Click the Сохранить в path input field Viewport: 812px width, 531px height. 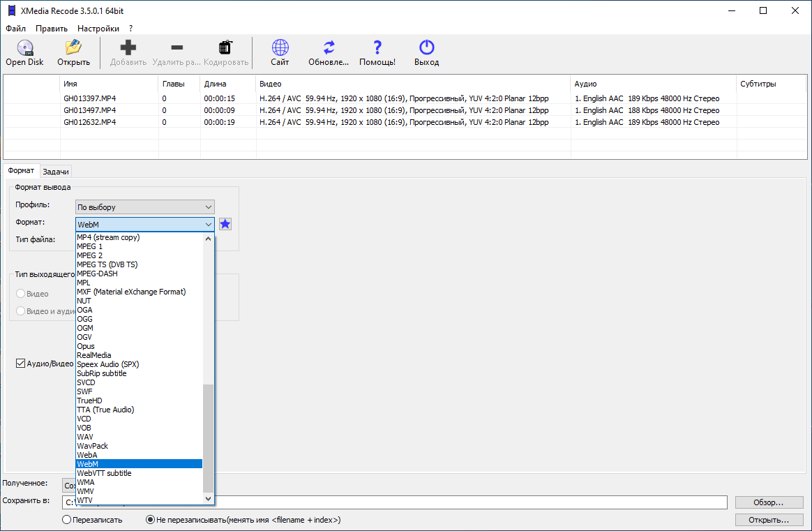coord(395,502)
